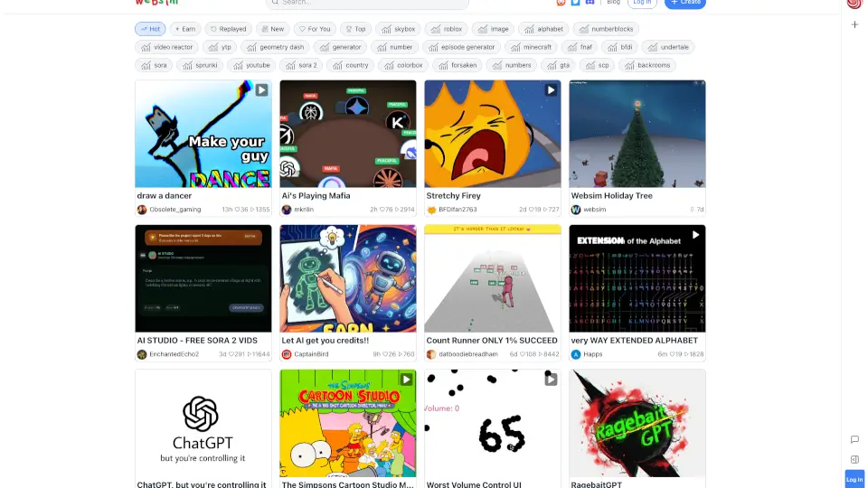Select the For You filter tab
The height and width of the screenshot is (488, 868).
315,29
